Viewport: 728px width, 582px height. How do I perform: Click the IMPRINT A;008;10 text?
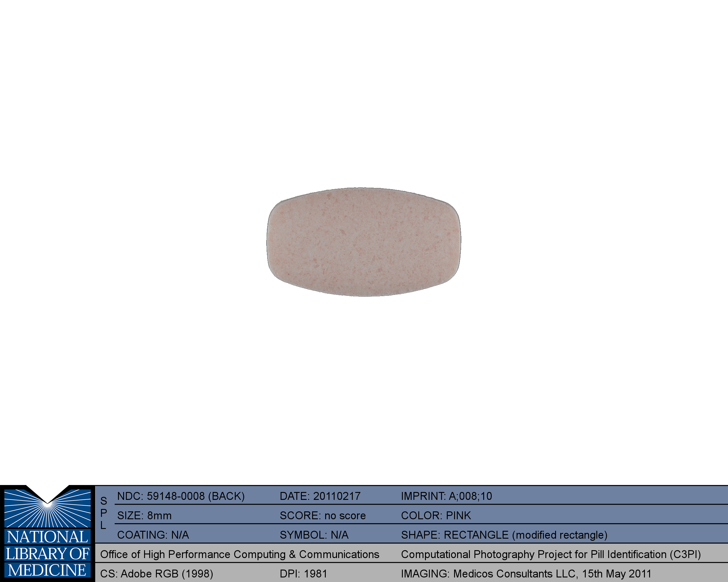(446, 496)
